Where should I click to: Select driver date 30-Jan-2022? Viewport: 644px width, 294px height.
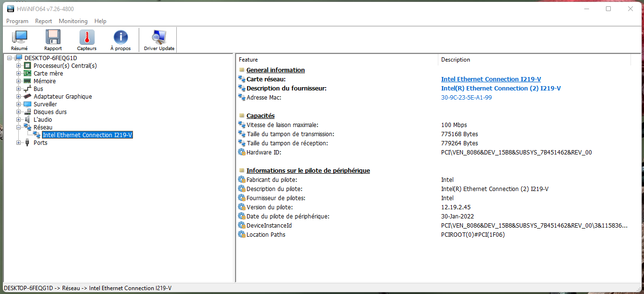(458, 216)
